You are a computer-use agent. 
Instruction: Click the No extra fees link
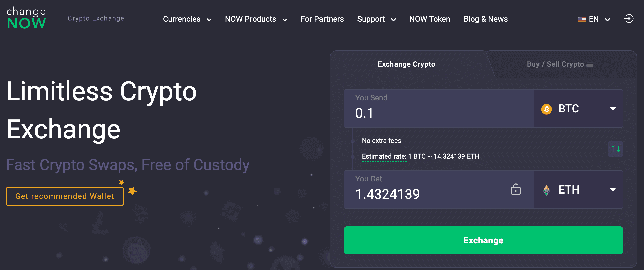(381, 141)
